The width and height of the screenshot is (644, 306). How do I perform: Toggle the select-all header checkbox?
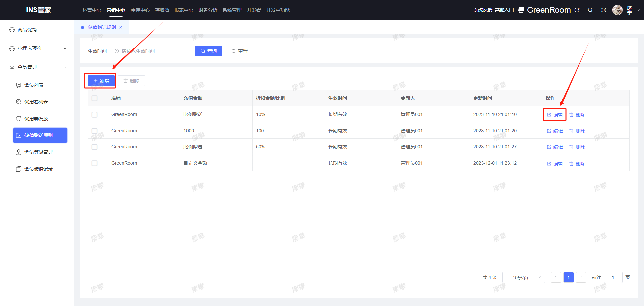click(x=95, y=98)
